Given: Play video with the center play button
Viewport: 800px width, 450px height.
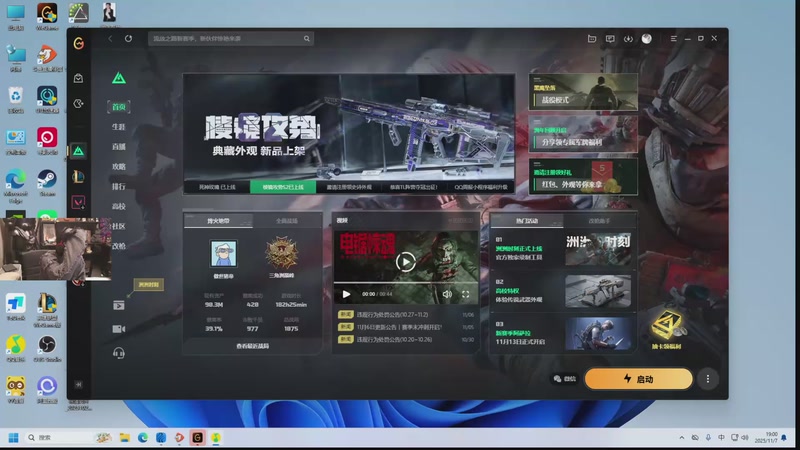Looking at the screenshot, I should (406, 262).
